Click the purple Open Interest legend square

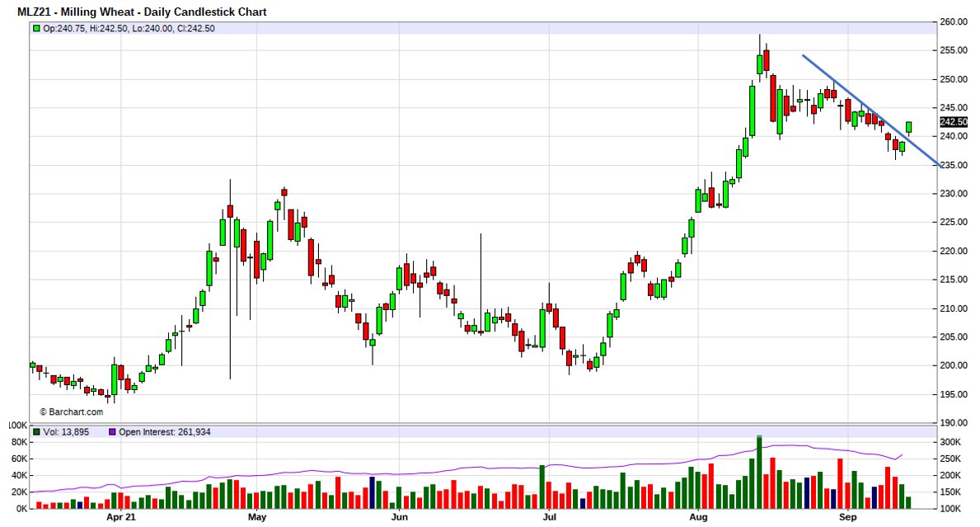click(x=112, y=432)
